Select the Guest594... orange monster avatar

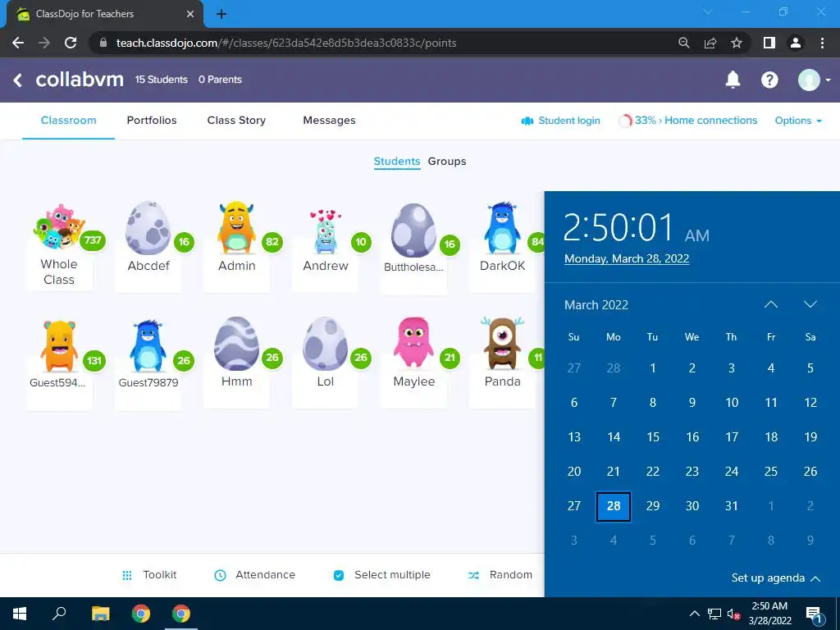(59, 346)
